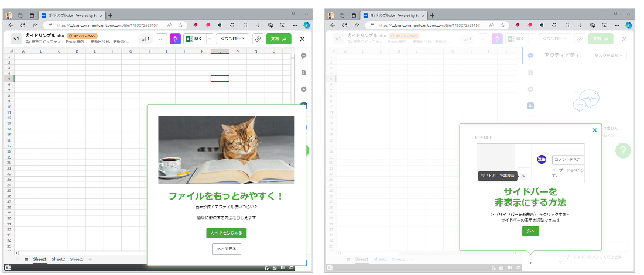
Task: Select Sheet3 tab in left window
Action: pyautogui.click(x=76, y=259)
